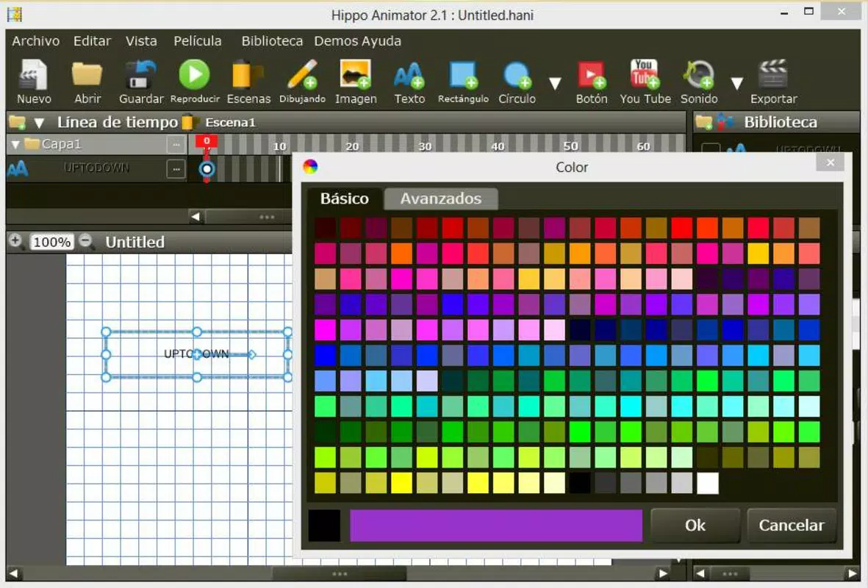Select the UPTODOWN text layer icon
868x588 pixels.
(18, 168)
